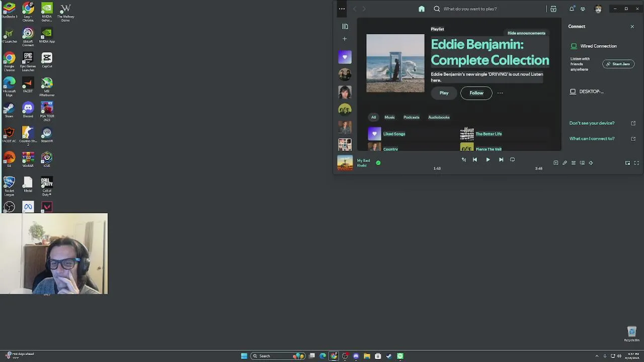Viewport: 644px width, 362px height.
Task: Create a new playlist with the plus icon
Action: 345,39
